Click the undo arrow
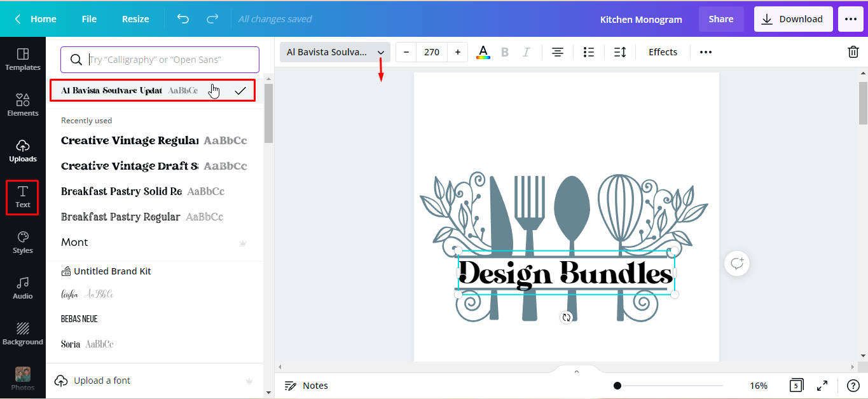The height and width of the screenshot is (399, 868). (x=183, y=19)
